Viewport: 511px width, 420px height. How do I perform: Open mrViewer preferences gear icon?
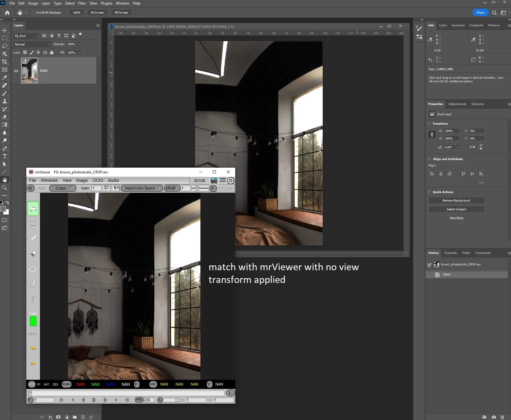(231, 181)
